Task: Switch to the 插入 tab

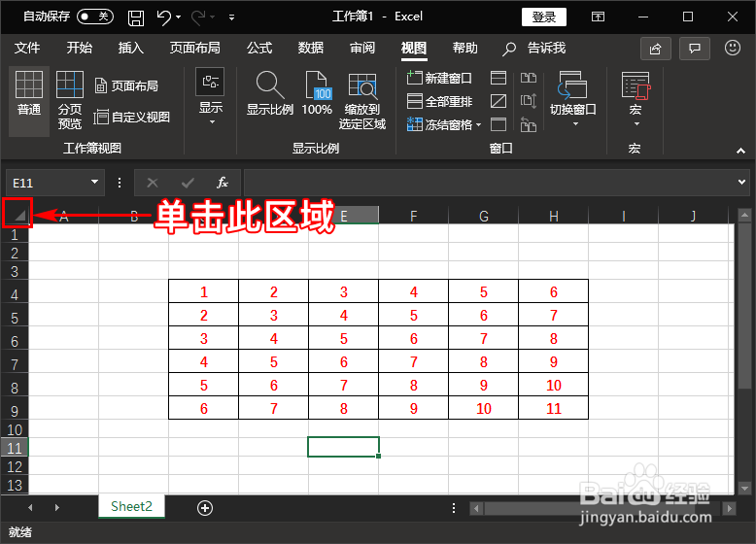Action: (130, 48)
